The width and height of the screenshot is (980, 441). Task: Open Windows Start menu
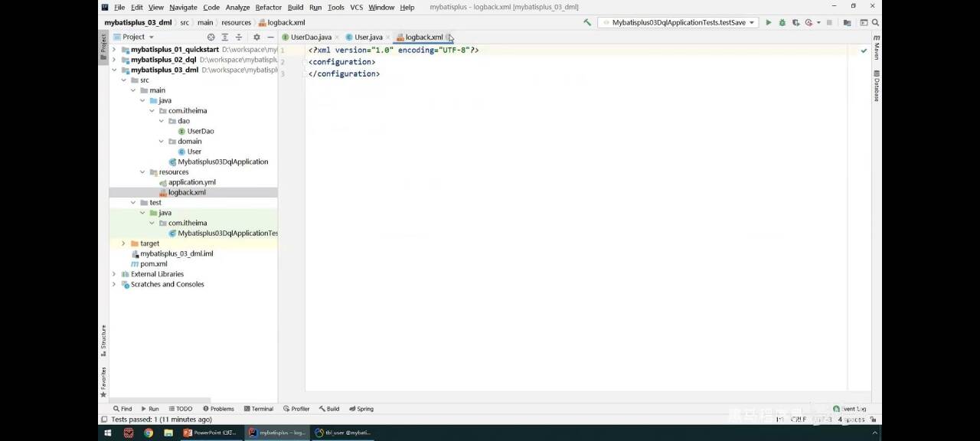(x=108, y=433)
